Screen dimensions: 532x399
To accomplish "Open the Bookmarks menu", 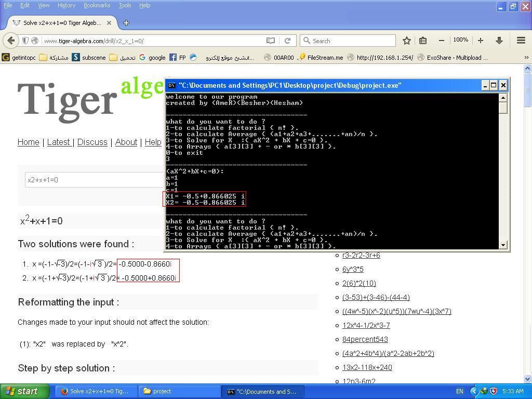I will (97, 5).
